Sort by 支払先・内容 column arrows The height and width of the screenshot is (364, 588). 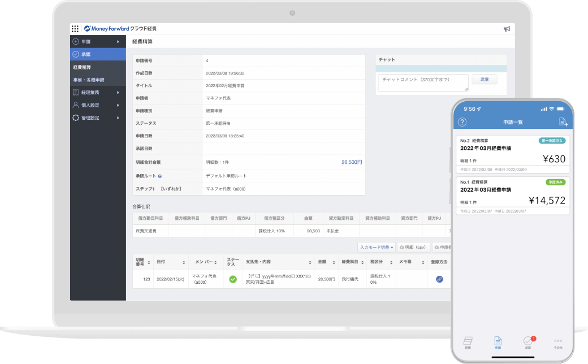[310, 262]
